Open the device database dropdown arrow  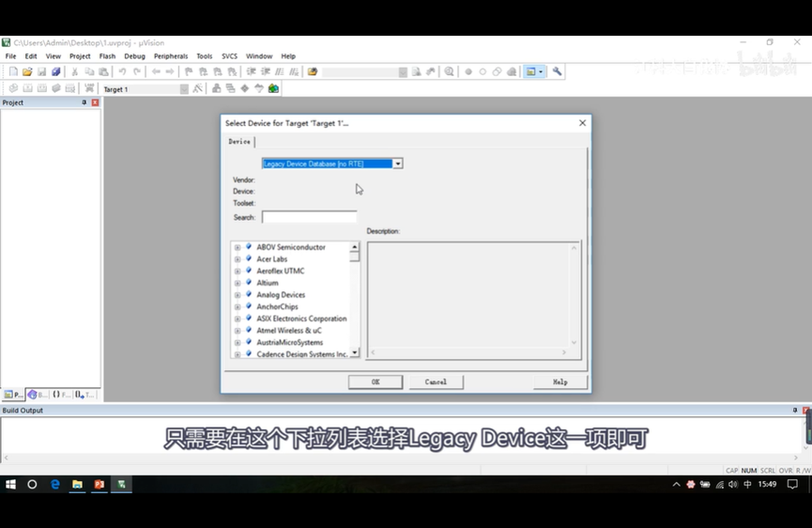click(x=398, y=163)
